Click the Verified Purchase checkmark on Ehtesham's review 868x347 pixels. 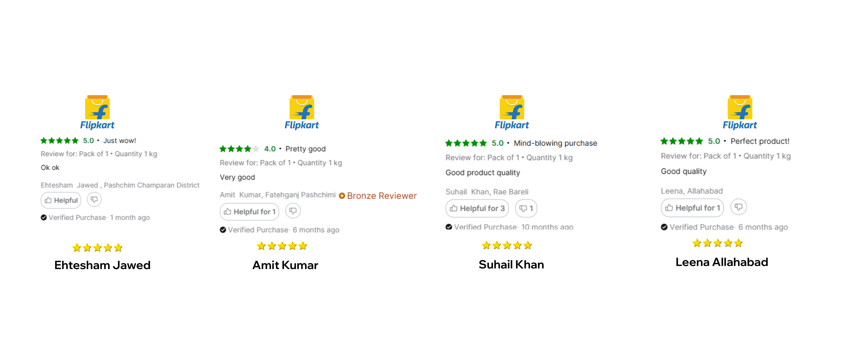[44, 217]
